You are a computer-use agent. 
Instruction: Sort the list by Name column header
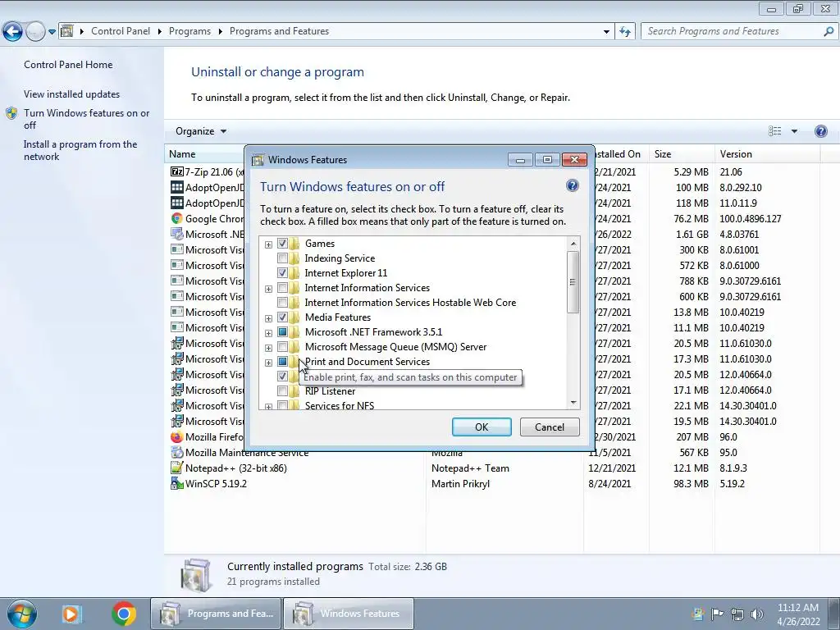[204, 154]
